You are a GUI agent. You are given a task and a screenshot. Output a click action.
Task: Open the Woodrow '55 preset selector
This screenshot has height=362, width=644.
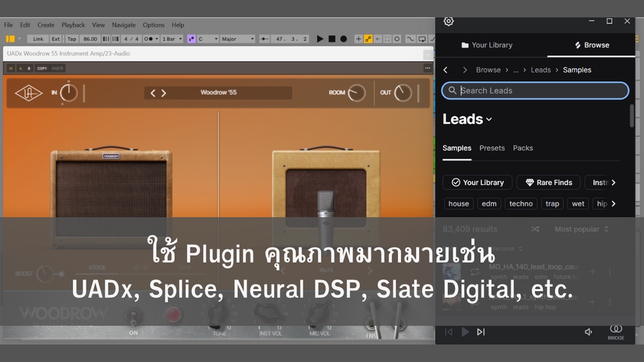pos(219,93)
